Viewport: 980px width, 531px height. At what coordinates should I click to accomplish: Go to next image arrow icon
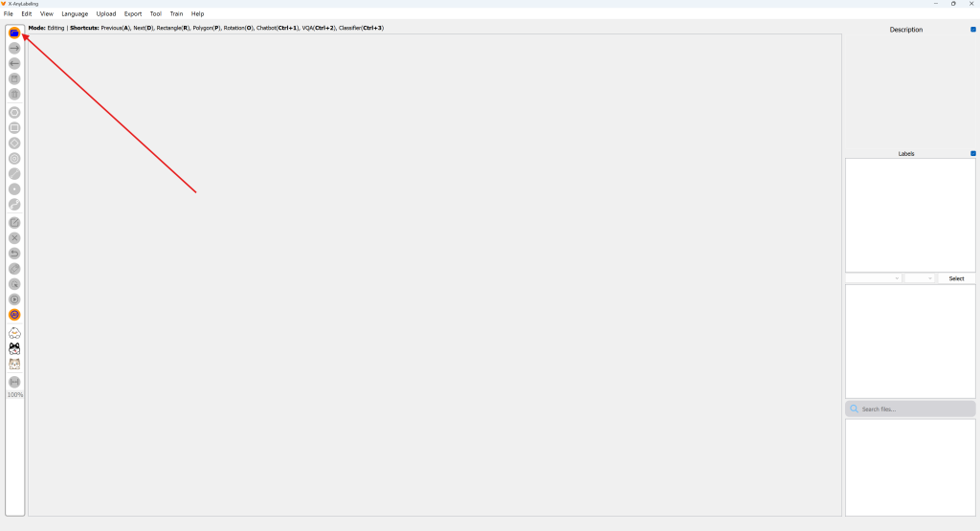tap(14, 48)
